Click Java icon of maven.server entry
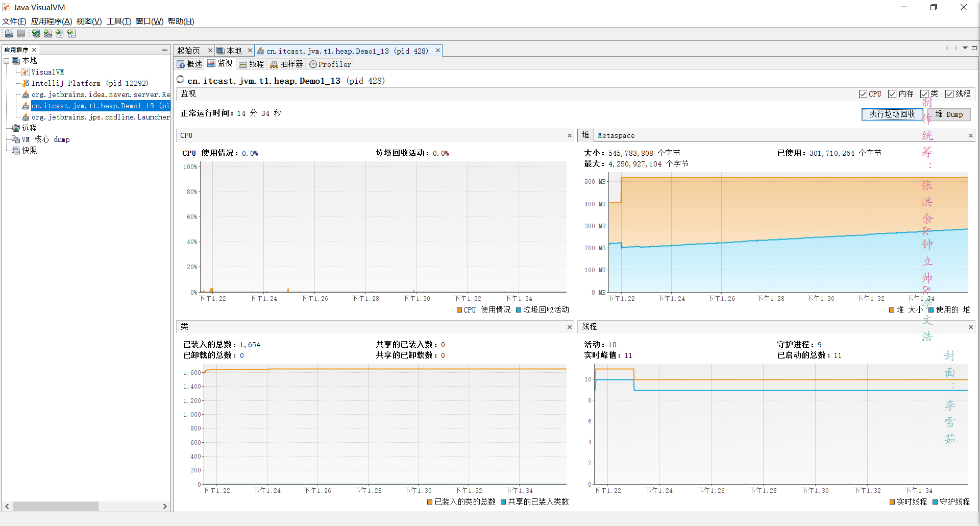Image resolution: width=980 pixels, height=526 pixels. 26,94
